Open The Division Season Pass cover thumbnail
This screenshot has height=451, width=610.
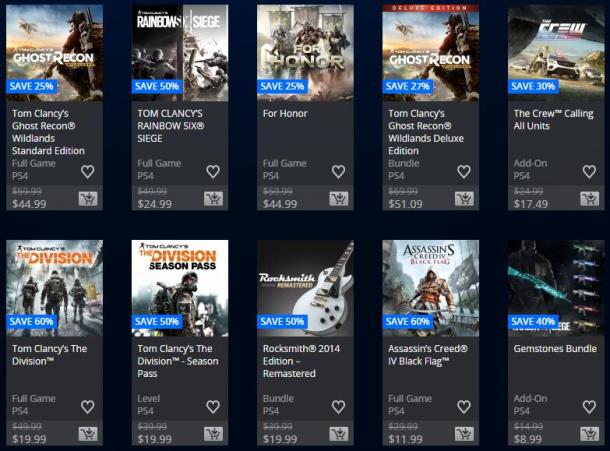(x=180, y=288)
